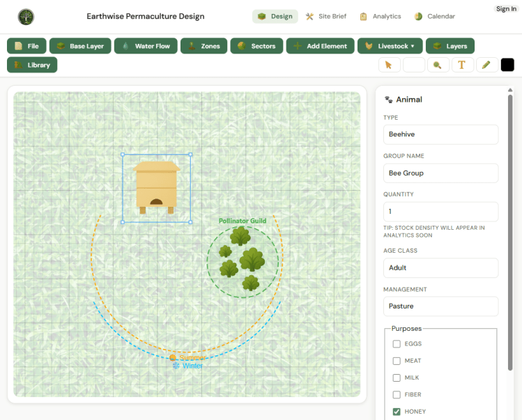This screenshot has width=522, height=420.
Task: Open the Livestock dropdown menu
Action: [390, 46]
